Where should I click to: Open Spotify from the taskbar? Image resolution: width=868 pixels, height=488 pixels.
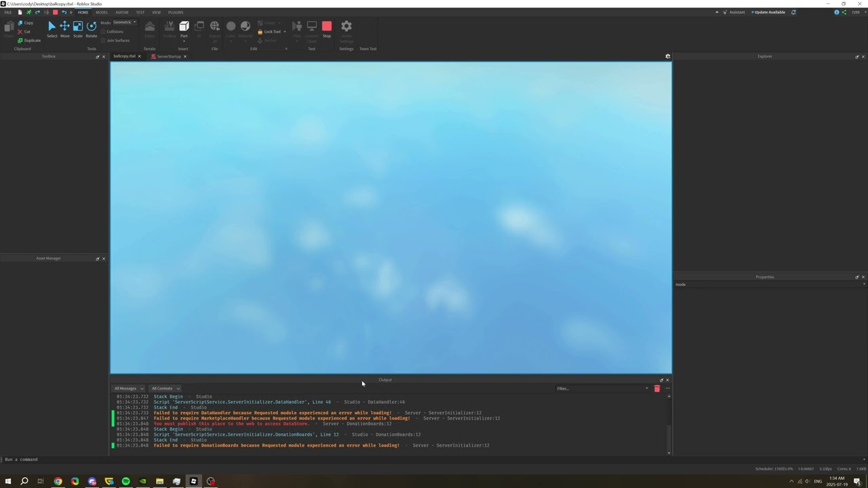coord(125,481)
